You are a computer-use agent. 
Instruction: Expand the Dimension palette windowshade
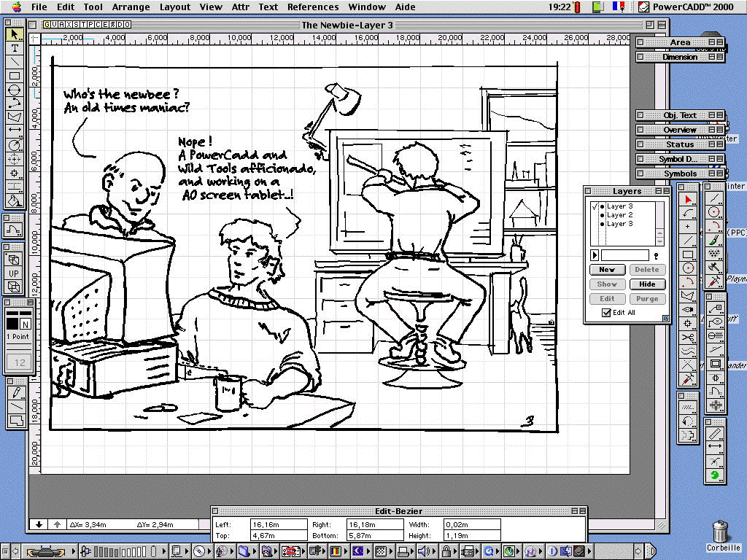[x=720, y=57]
